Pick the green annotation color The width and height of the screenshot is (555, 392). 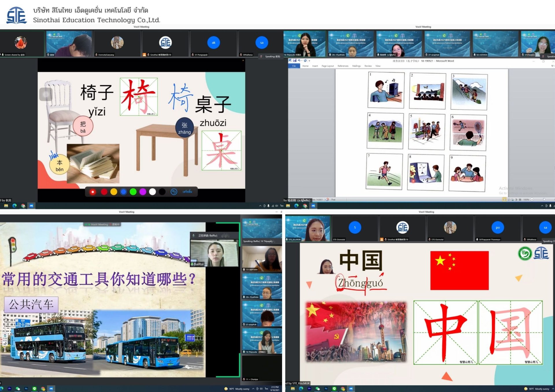tap(133, 192)
